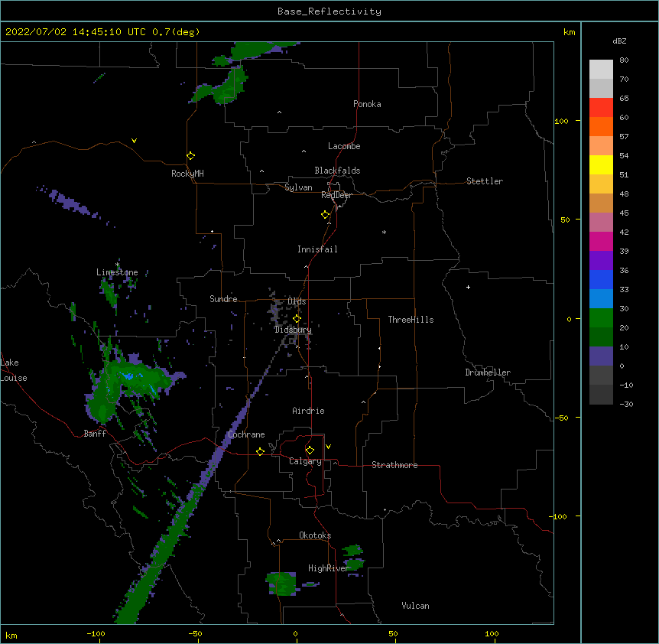The width and height of the screenshot is (659, 644).
Task: Click the Lake Louise label
Action: (x=14, y=370)
